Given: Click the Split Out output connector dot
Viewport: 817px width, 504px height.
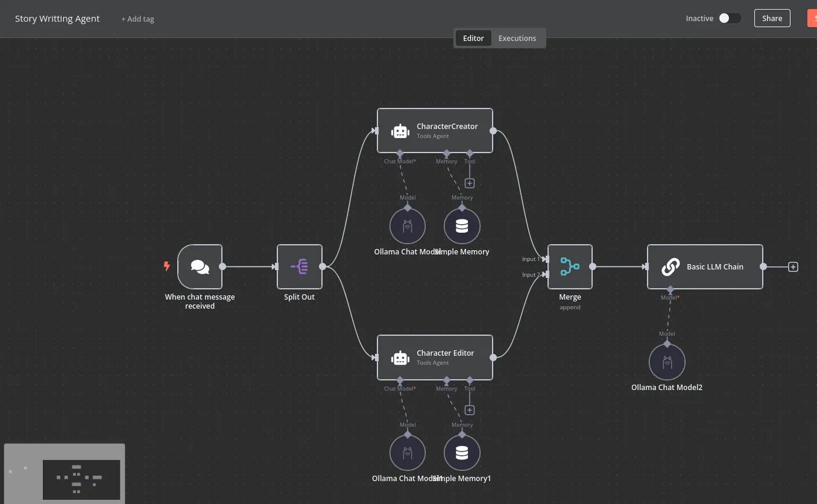Looking at the screenshot, I should click(x=323, y=266).
